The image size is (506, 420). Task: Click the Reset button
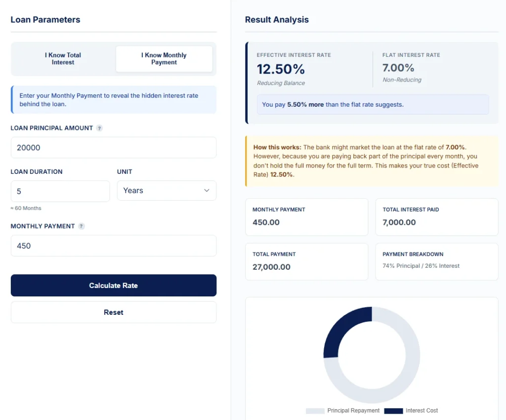coord(113,312)
